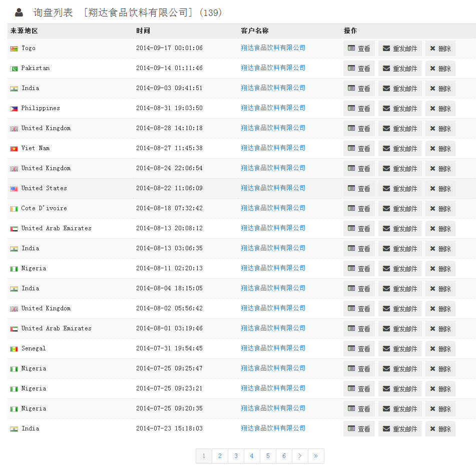Open customer name link in Togo row
The width and height of the screenshot is (476, 466).
[273, 48]
